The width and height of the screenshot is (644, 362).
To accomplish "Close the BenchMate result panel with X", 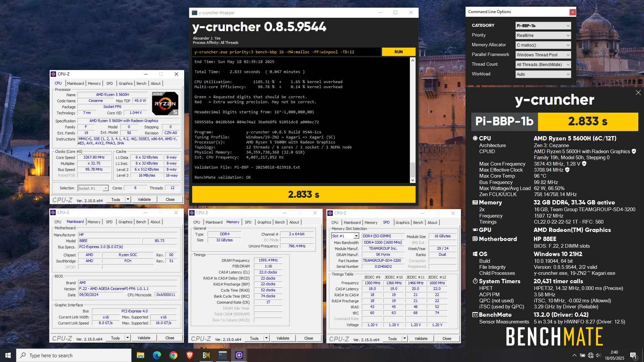I will pyautogui.click(x=638, y=93).
